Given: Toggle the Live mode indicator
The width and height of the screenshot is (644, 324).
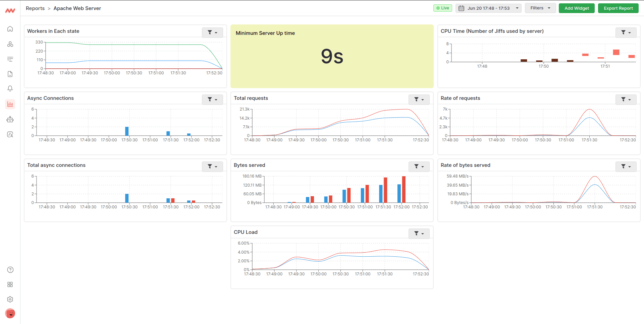Looking at the screenshot, I should pyautogui.click(x=442, y=8).
